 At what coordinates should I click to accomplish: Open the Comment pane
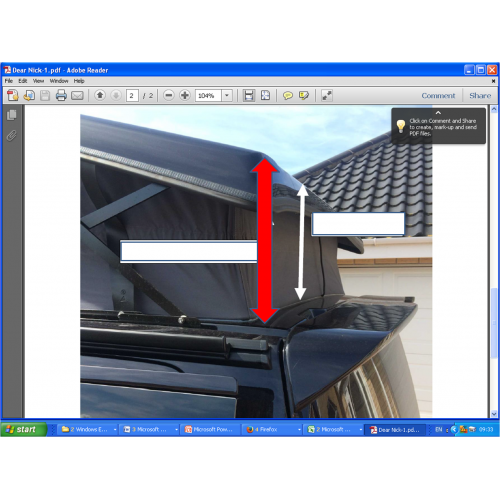[438, 96]
